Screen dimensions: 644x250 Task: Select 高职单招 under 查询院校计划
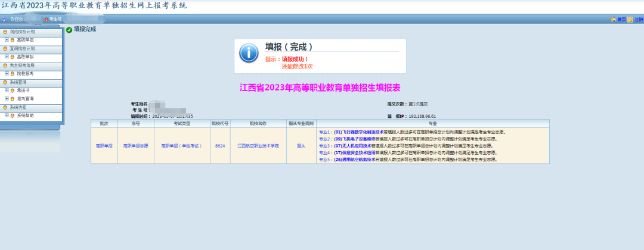[x=25, y=57]
